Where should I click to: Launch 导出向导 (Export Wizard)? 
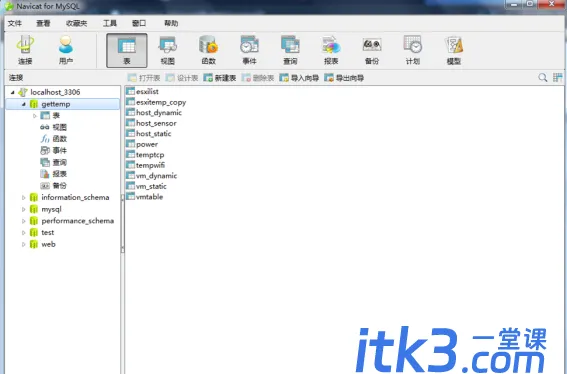[344, 78]
